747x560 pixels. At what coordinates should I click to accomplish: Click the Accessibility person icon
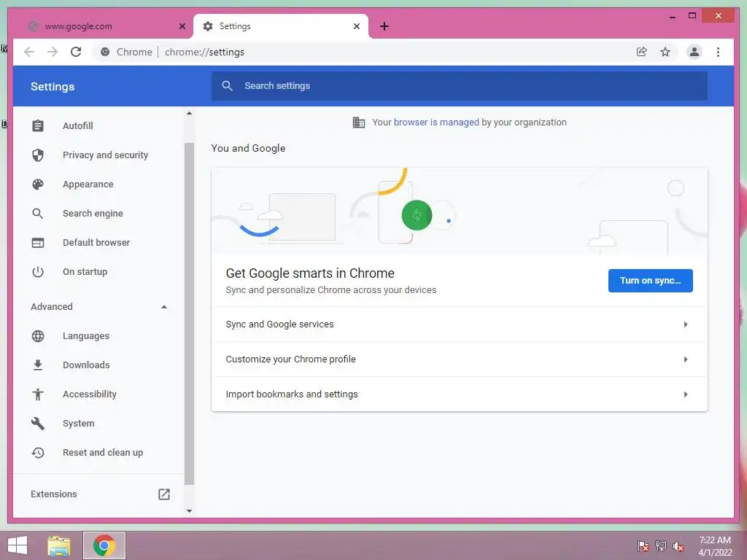tap(38, 394)
